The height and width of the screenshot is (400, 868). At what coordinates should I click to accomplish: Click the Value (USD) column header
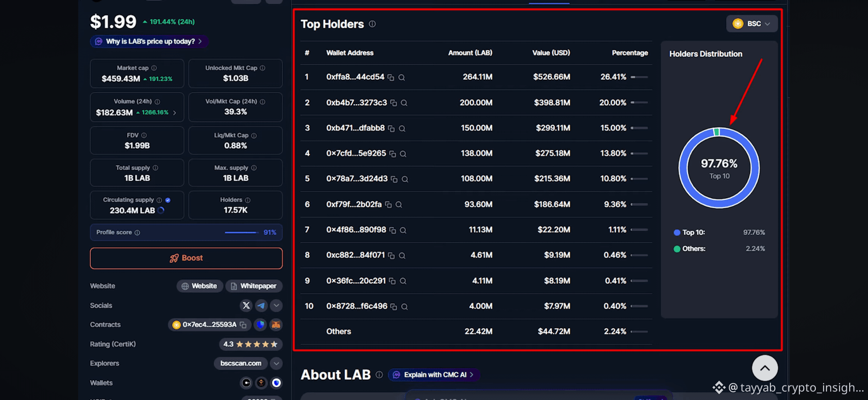click(551, 53)
